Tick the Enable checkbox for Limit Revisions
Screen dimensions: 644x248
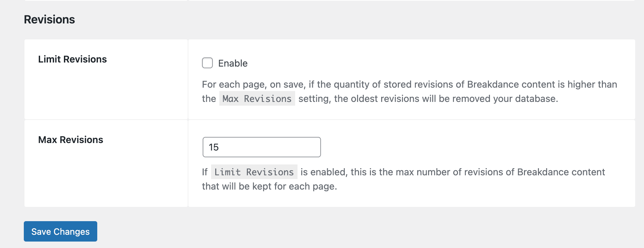(207, 63)
